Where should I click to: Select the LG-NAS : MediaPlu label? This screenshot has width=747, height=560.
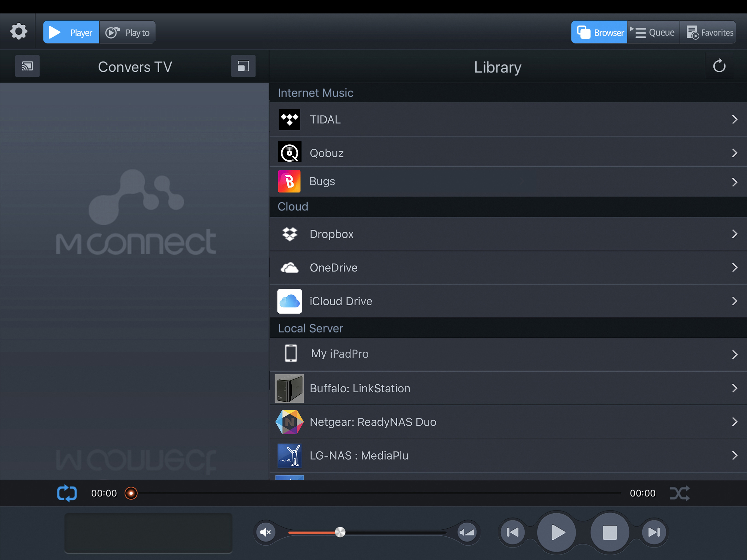click(x=359, y=456)
